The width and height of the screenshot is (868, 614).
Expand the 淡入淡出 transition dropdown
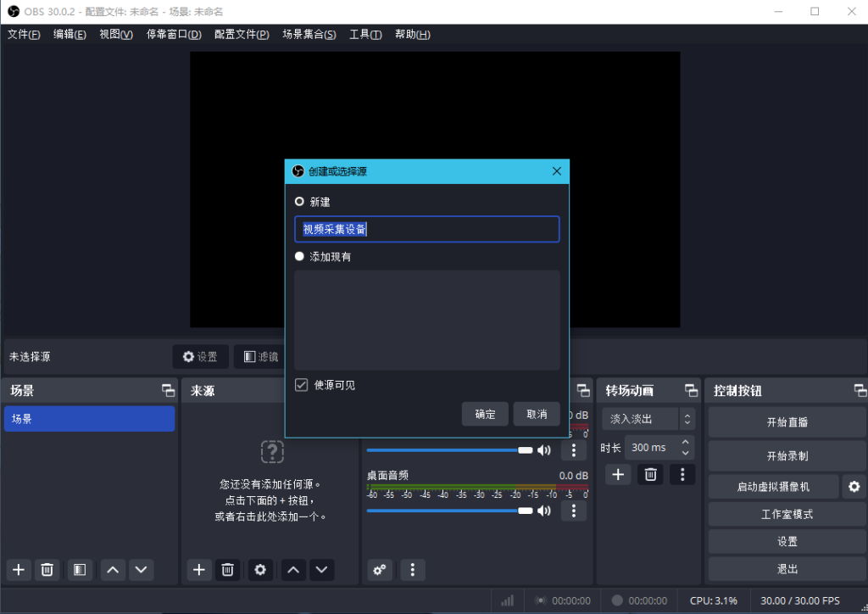pyautogui.click(x=648, y=419)
